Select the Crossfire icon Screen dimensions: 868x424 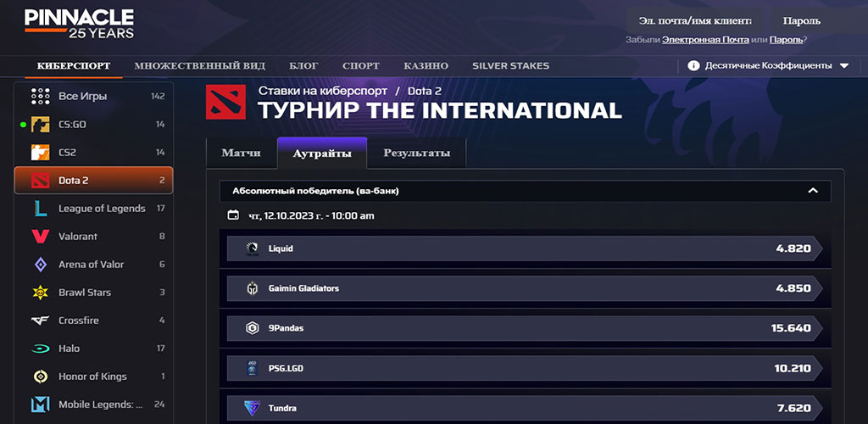pyautogui.click(x=41, y=321)
